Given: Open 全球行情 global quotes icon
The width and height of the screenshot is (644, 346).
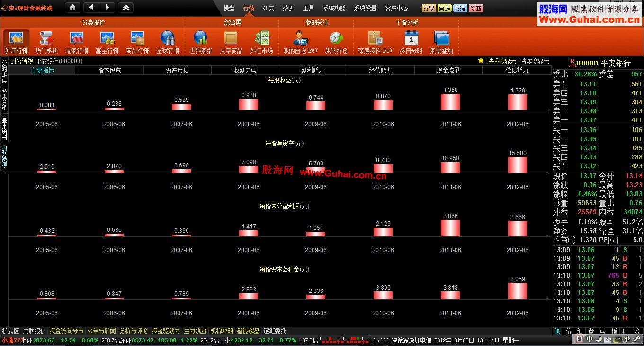Looking at the screenshot, I should pos(168,42).
